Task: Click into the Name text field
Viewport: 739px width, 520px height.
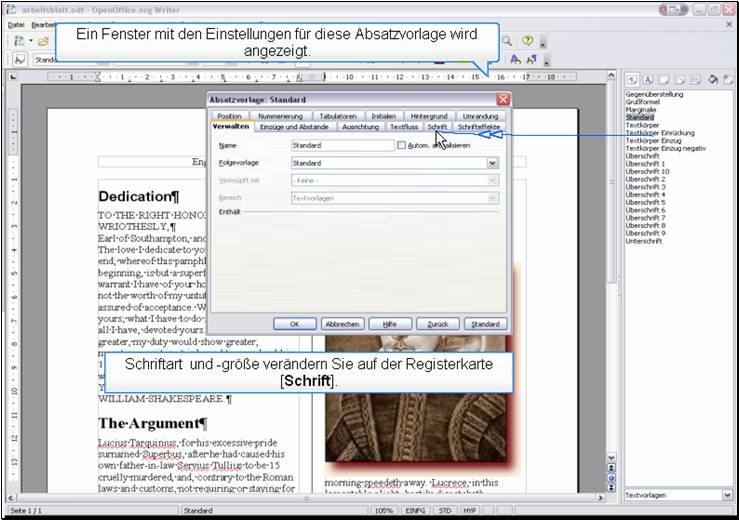Action: click(x=342, y=145)
